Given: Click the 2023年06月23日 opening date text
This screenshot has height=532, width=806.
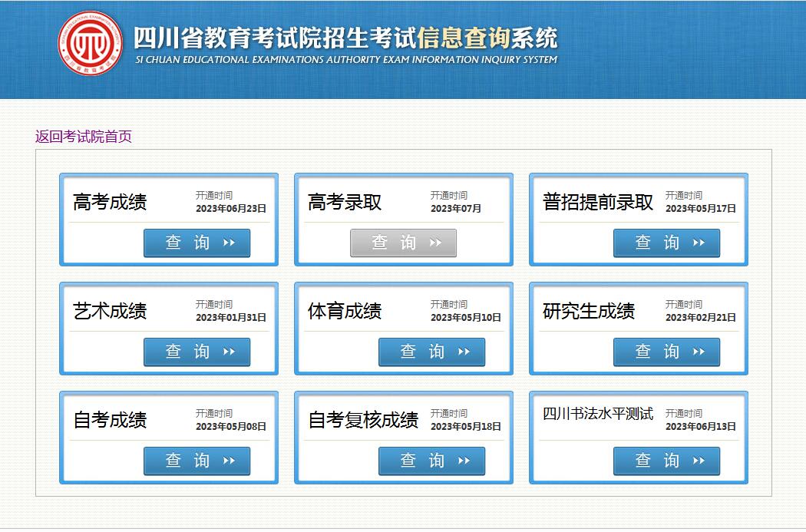Looking at the screenshot, I should 230,209.
